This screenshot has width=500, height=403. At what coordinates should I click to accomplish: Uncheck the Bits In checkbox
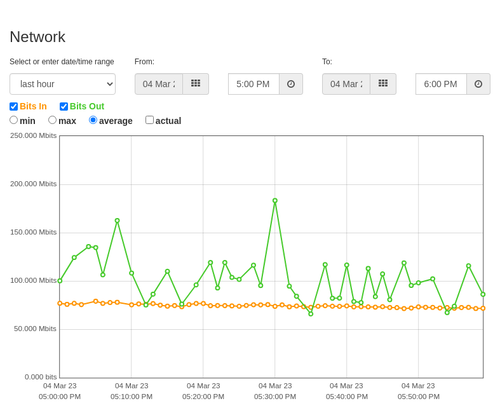(x=14, y=106)
